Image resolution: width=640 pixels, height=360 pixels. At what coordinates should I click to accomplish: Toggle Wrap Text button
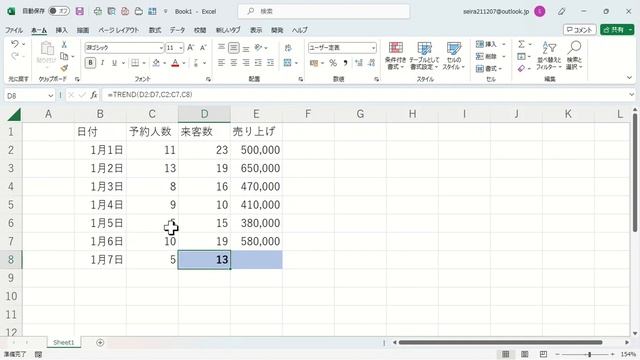tap(288, 48)
